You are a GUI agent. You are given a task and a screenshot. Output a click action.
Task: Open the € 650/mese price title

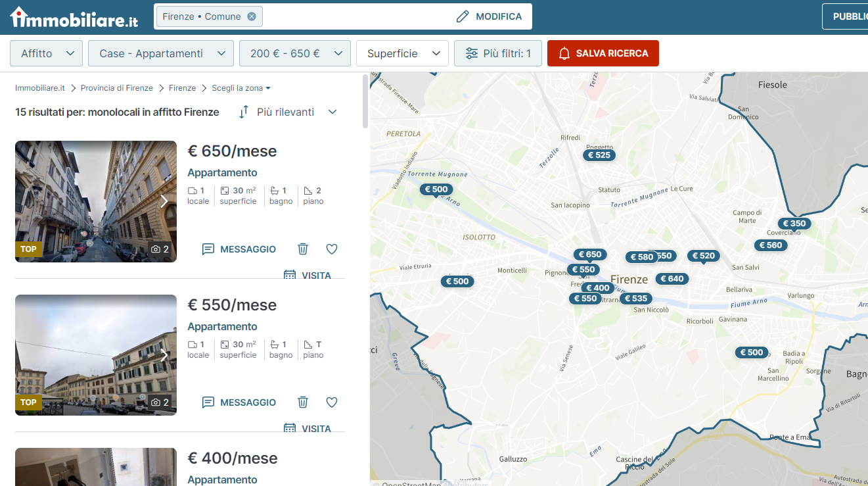tap(233, 151)
